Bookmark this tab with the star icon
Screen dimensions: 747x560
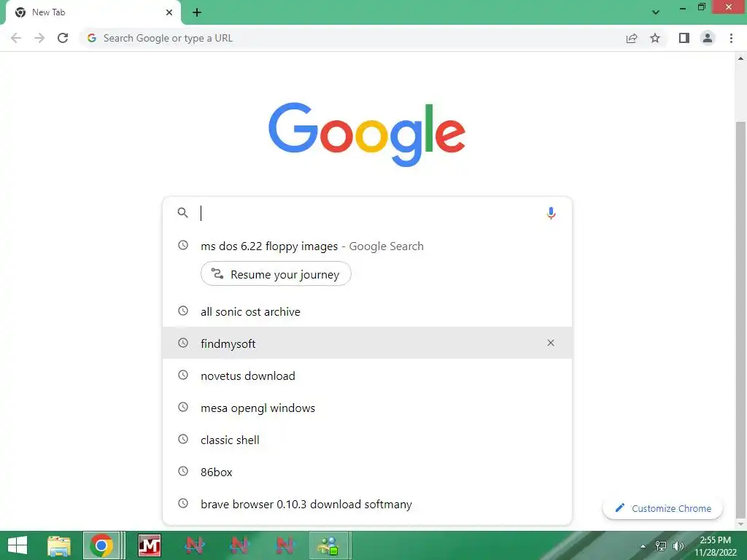tap(655, 38)
